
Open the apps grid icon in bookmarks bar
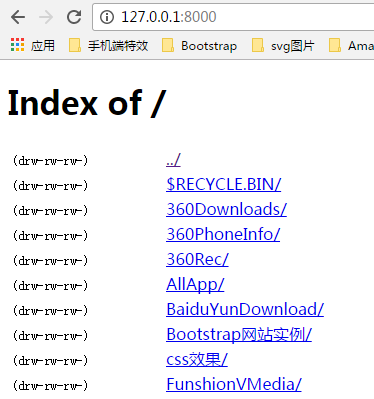coord(17,45)
